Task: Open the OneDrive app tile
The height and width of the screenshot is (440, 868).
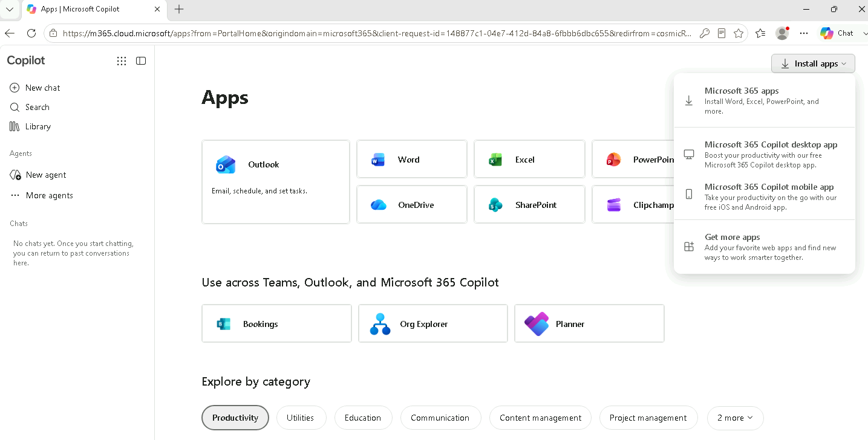Action: (412, 205)
